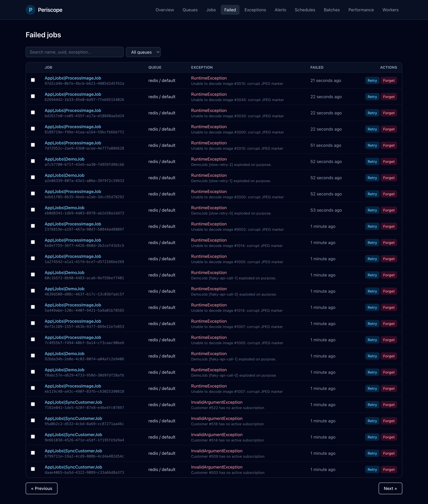Viewport: 428px width, 504px height.
Task: Retry the Customer #522 sync job
Action: click(372, 405)
